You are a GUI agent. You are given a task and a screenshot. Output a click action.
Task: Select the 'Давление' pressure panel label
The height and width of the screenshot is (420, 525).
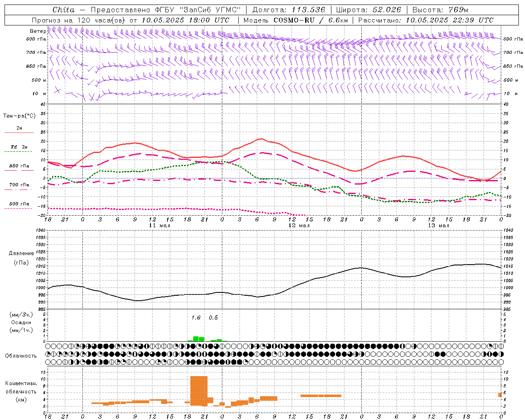[21, 253]
